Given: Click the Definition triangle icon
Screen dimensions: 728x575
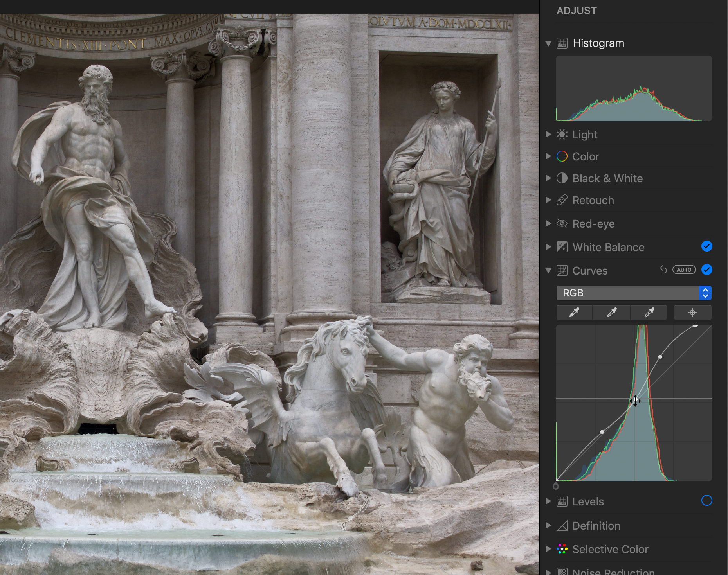Looking at the screenshot, I should point(562,526).
